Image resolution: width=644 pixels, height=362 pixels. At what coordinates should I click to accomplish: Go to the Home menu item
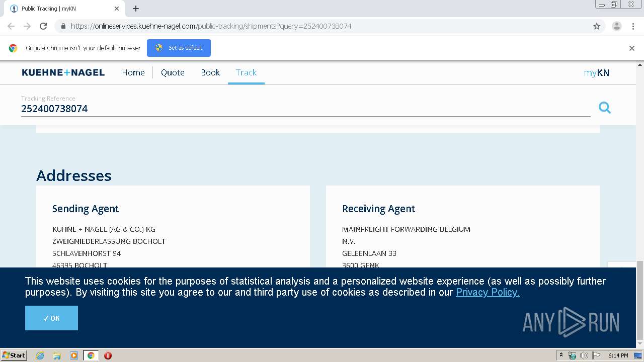(133, 72)
